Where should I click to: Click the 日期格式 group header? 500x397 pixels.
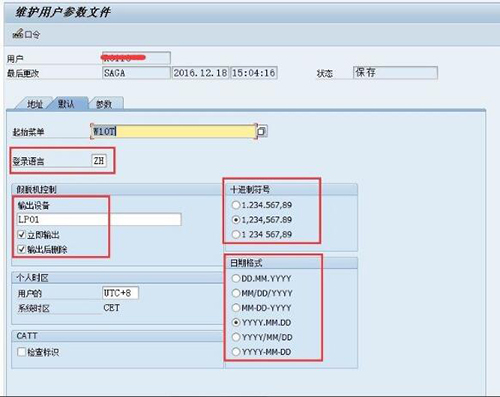click(x=246, y=263)
